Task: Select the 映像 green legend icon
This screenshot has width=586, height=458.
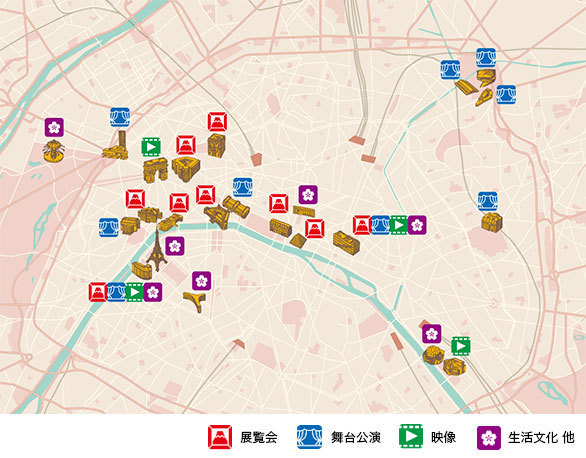Action: click(411, 436)
